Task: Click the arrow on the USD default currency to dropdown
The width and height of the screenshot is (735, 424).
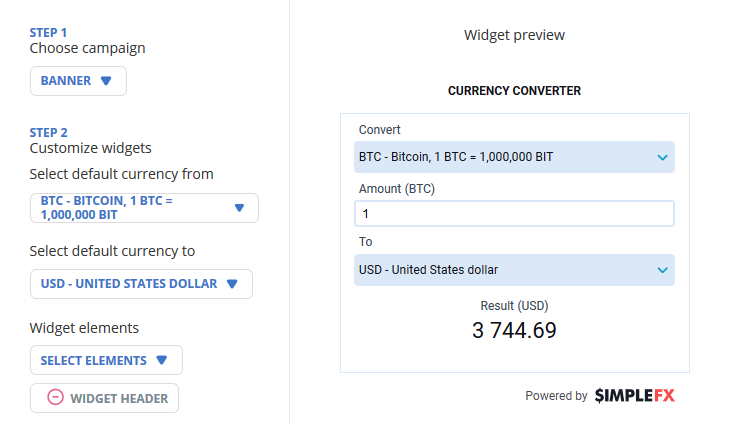Action: click(232, 284)
